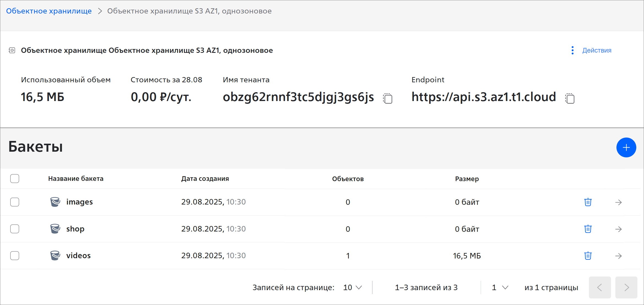Click the Действия actions link

click(597, 50)
